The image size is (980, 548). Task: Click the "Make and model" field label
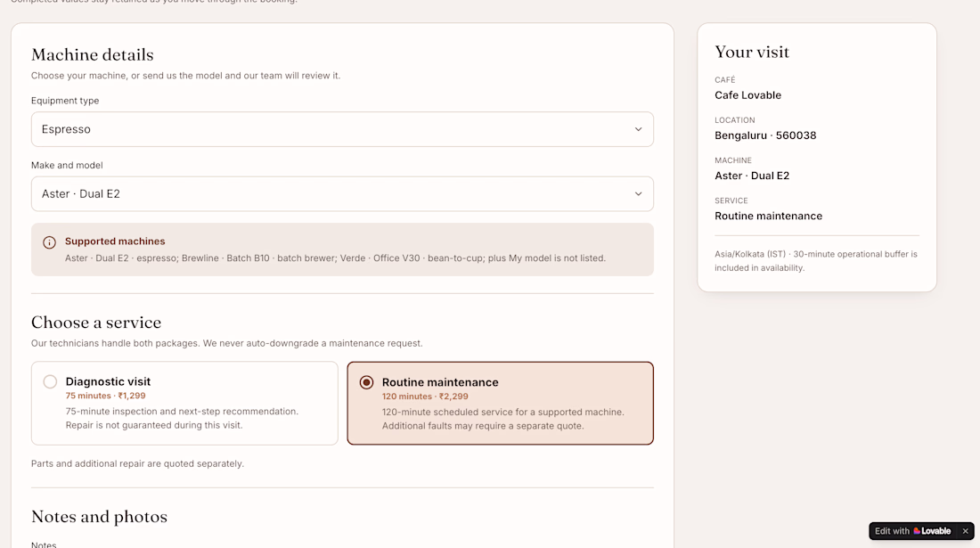click(67, 165)
